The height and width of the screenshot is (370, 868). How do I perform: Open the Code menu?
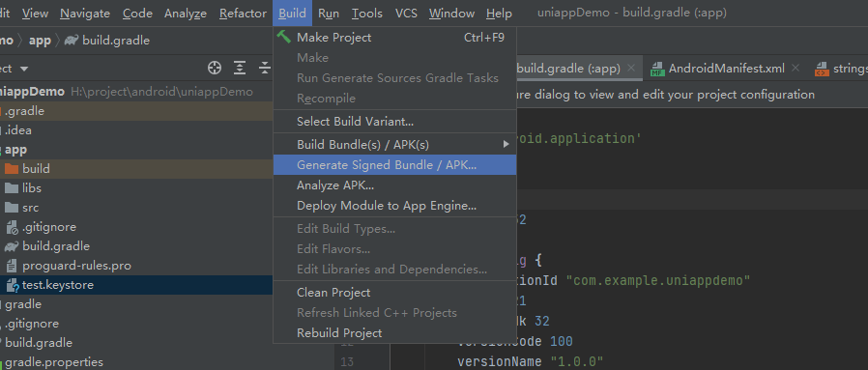click(x=137, y=14)
